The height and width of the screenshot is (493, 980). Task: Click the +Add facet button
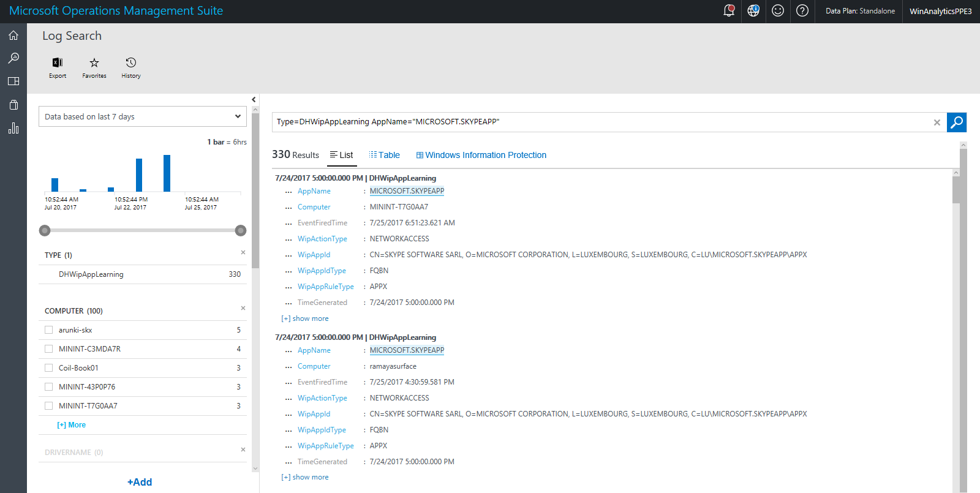click(140, 482)
